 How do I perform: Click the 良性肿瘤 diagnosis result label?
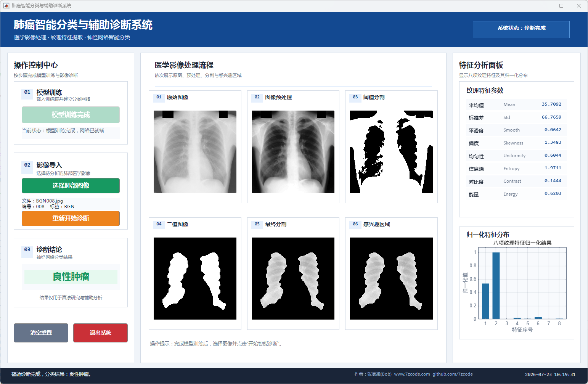coord(71,277)
